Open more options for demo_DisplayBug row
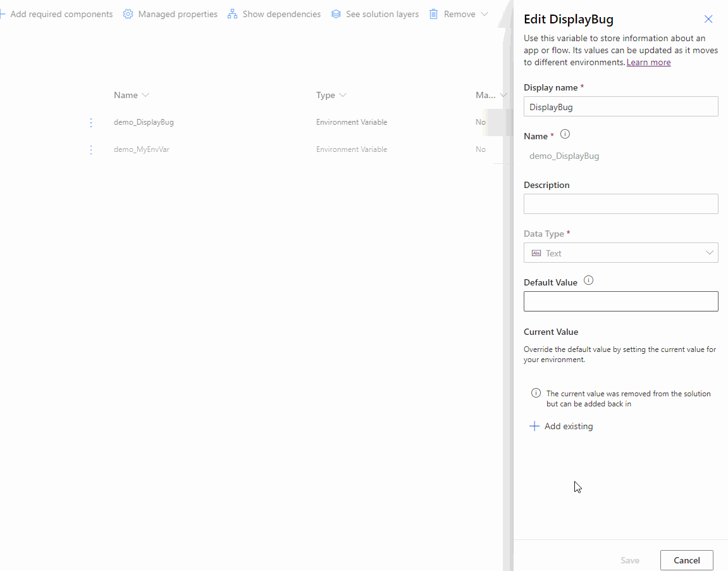 (x=91, y=123)
